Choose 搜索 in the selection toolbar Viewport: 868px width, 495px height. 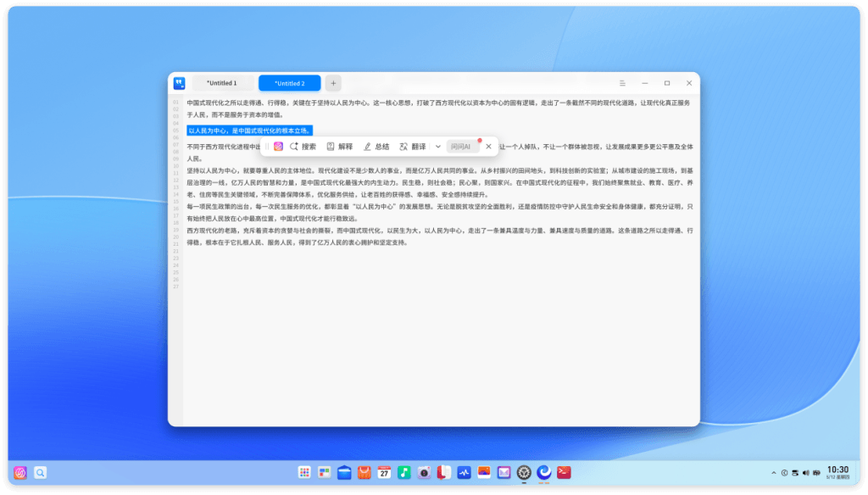pos(303,147)
